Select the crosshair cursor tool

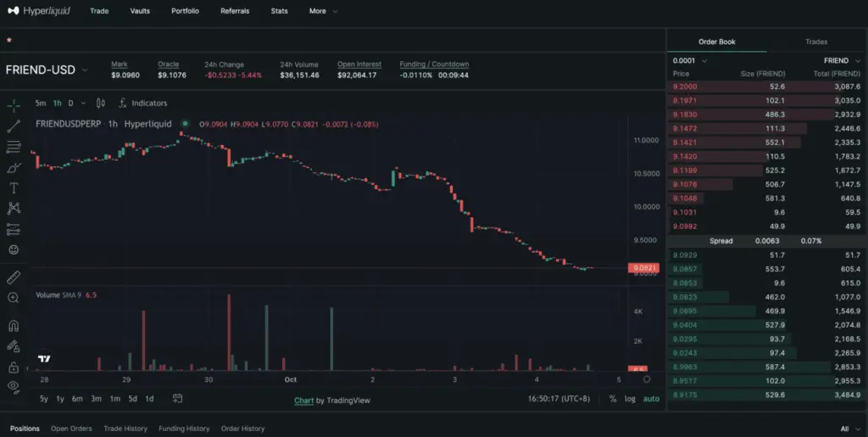(x=14, y=104)
